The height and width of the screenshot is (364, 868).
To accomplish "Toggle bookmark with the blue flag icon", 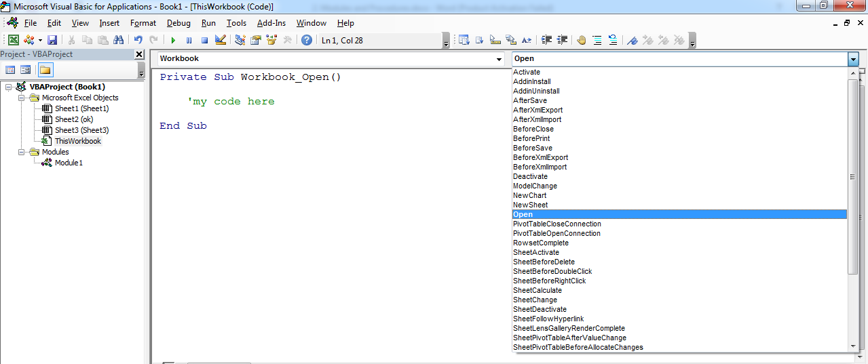I will point(633,40).
